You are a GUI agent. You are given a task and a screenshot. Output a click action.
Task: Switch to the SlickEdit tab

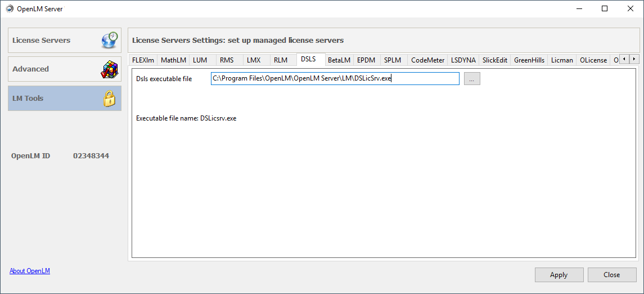pyautogui.click(x=494, y=60)
